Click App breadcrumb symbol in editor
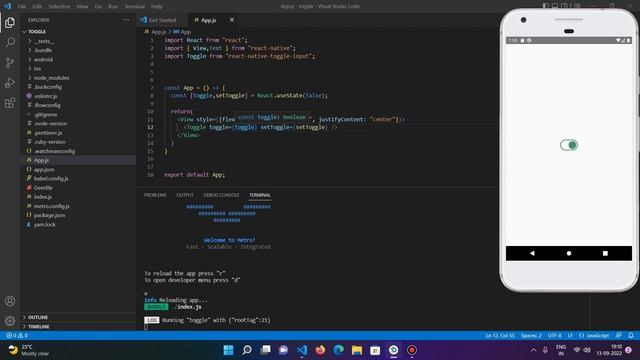The image size is (640, 360). coord(182,32)
